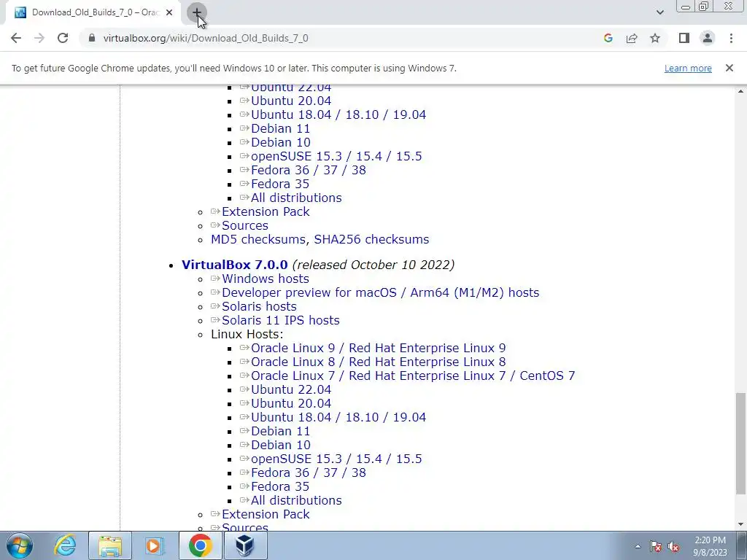Open Fedora 35 link under VirtualBox 7.0.0

[x=279, y=486]
